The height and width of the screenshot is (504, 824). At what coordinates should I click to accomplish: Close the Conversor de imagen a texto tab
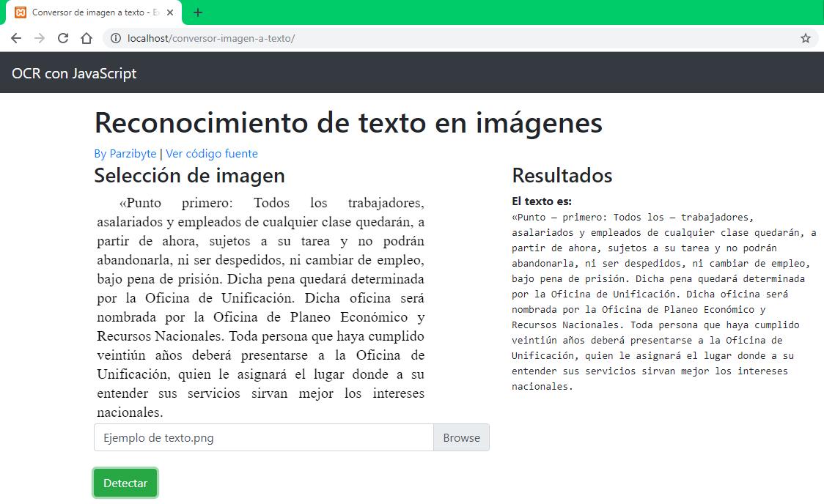point(170,12)
